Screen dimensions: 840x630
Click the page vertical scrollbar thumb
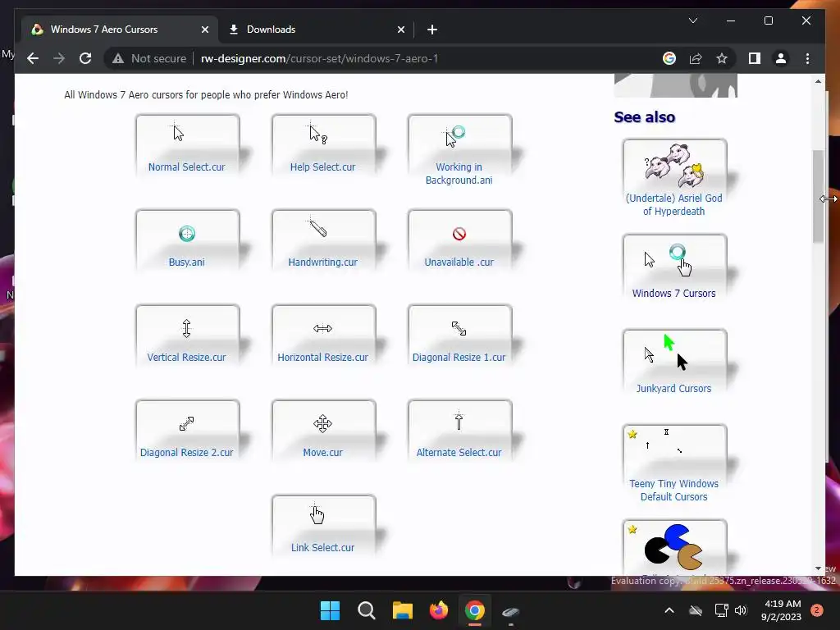(x=818, y=196)
